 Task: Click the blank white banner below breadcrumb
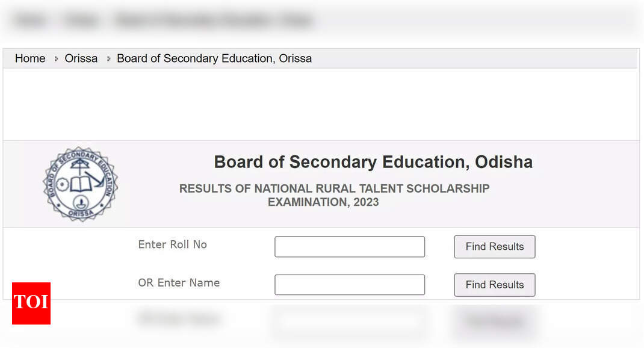[x=321, y=104]
